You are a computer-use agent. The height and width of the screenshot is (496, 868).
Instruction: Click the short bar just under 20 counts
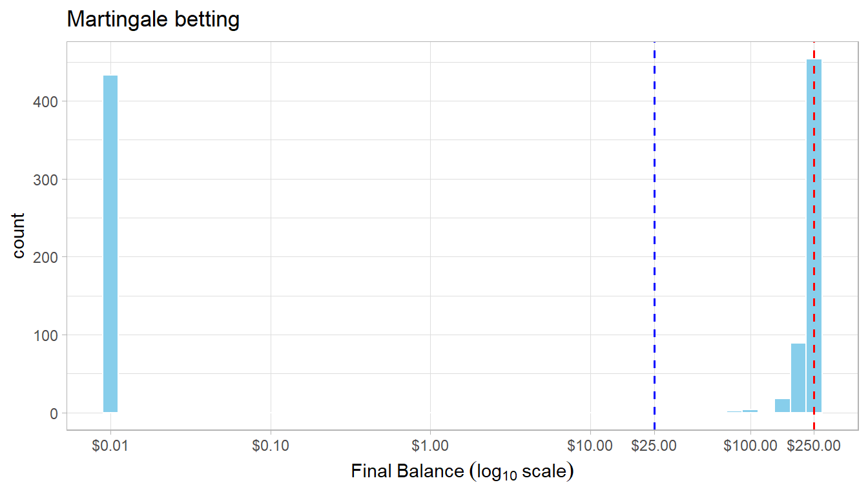[782, 406]
